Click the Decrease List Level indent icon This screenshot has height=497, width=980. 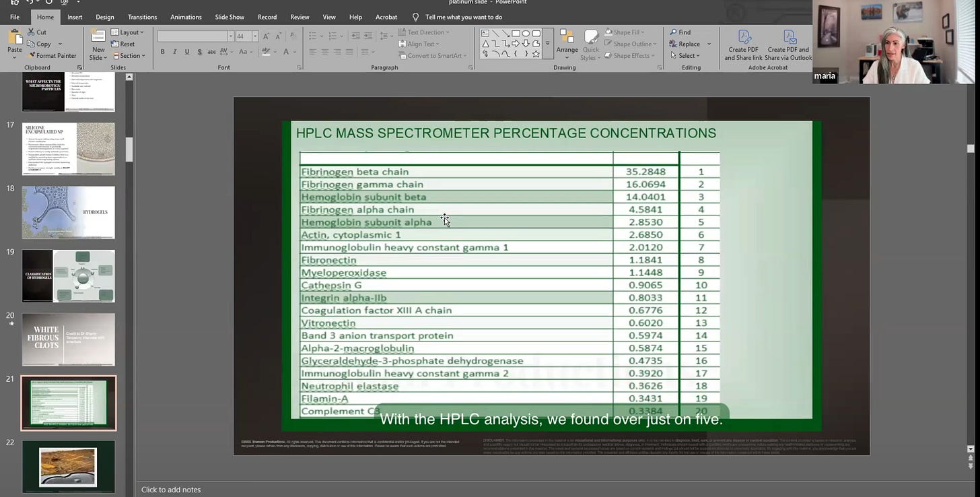[x=356, y=36]
